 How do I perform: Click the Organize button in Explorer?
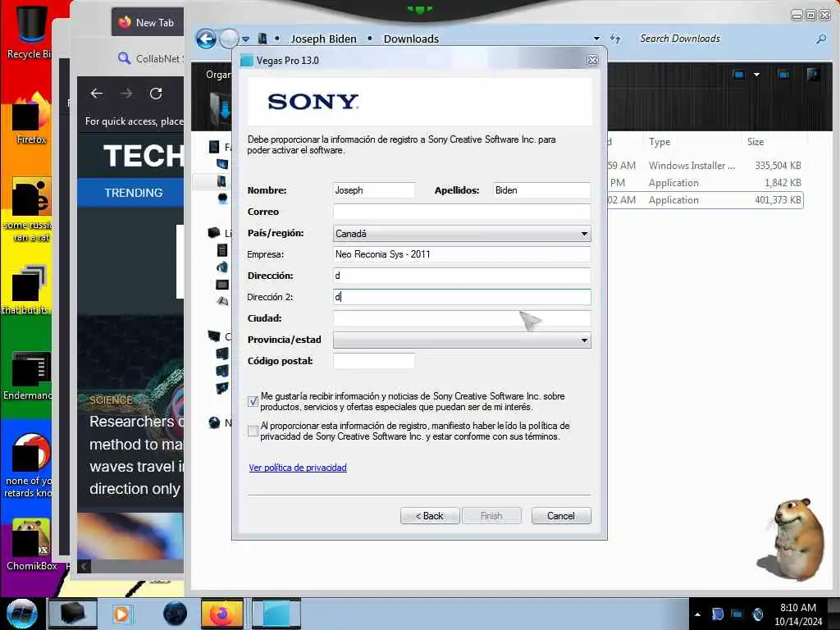[217, 75]
